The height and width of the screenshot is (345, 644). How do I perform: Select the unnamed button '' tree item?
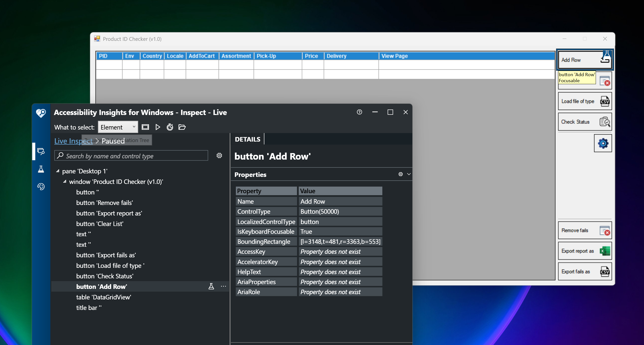tap(87, 192)
